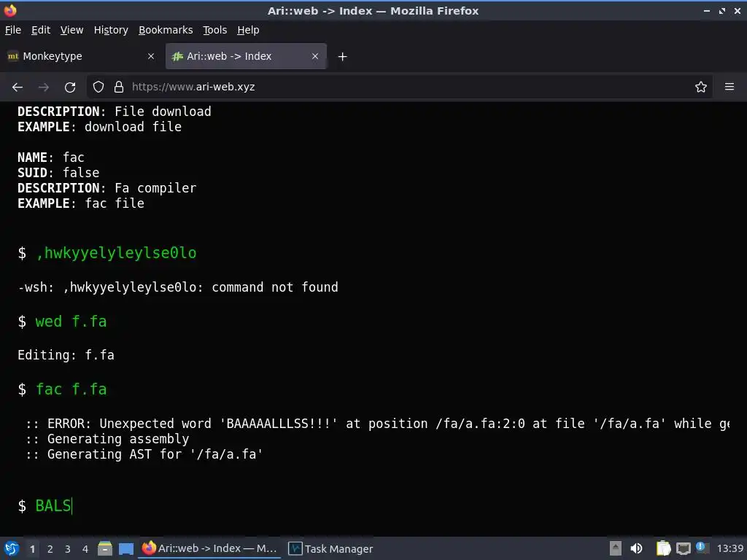Click the 'fac f.fa' command text
The width and height of the screenshot is (747, 560).
(71, 389)
